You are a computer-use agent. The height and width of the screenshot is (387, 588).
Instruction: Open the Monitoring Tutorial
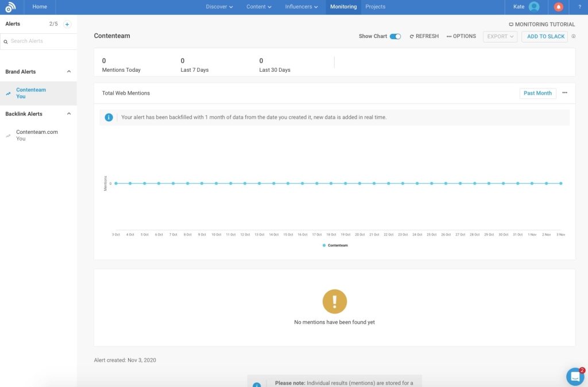click(x=541, y=24)
